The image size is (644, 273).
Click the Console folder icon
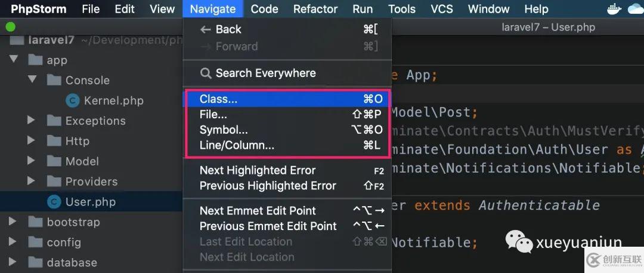(54, 80)
